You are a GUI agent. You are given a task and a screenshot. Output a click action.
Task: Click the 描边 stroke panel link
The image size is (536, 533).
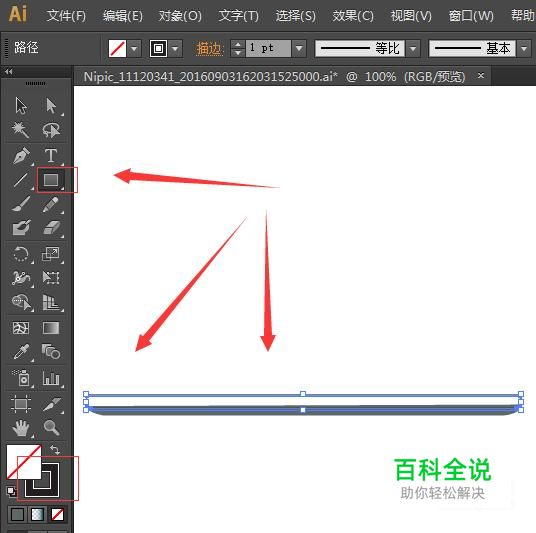(x=209, y=49)
